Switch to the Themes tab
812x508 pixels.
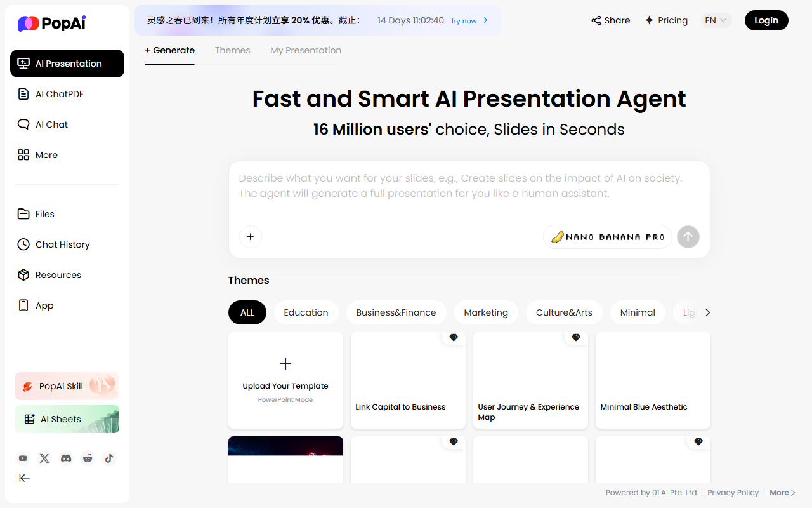click(x=233, y=50)
